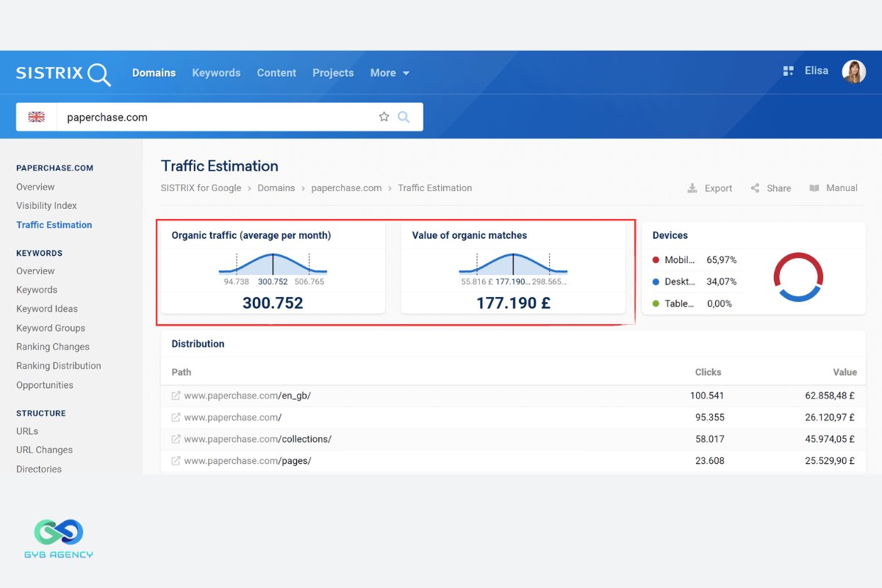Click the search magnifier icon in search bar
The image size is (882, 588).
coord(404,117)
